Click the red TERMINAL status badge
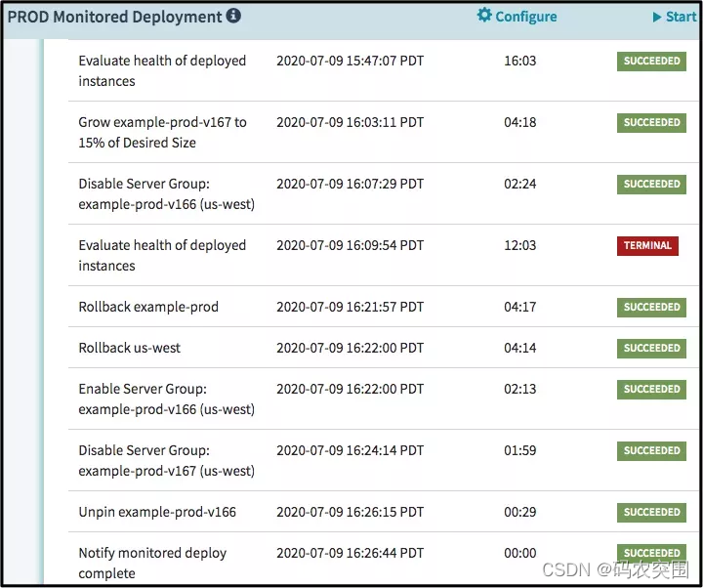The height and width of the screenshot is (588, 703). [x=647, y=246]
